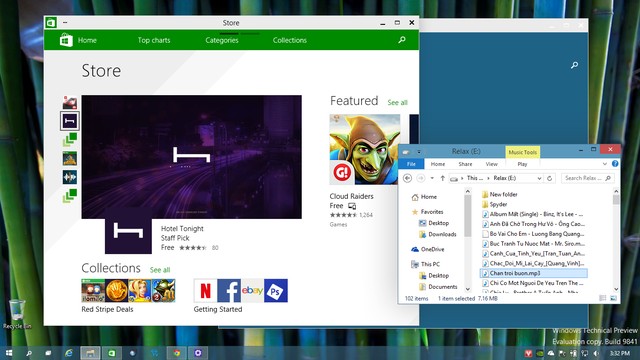Viewport: 640px width, 360px height.
Task: Expand the Explorer ribbon chevron
Action: [605, 164]
